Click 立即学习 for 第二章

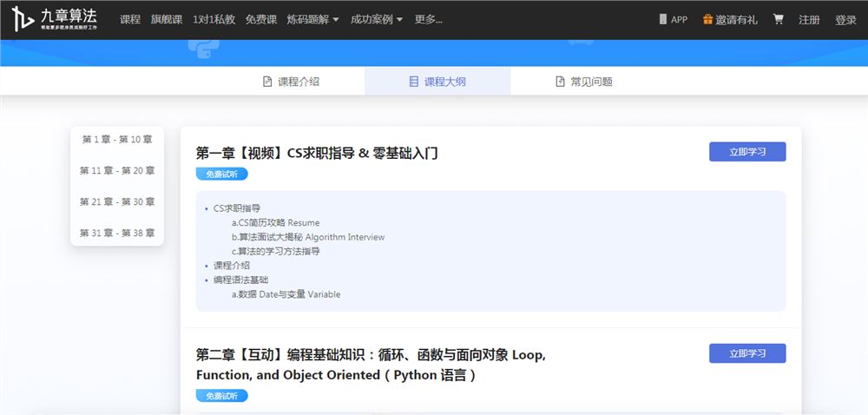747,353
